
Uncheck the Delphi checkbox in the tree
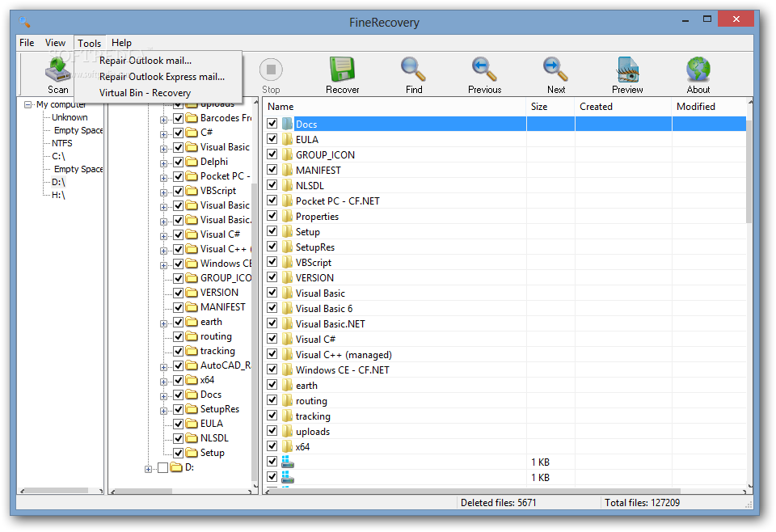click(178, 162)
